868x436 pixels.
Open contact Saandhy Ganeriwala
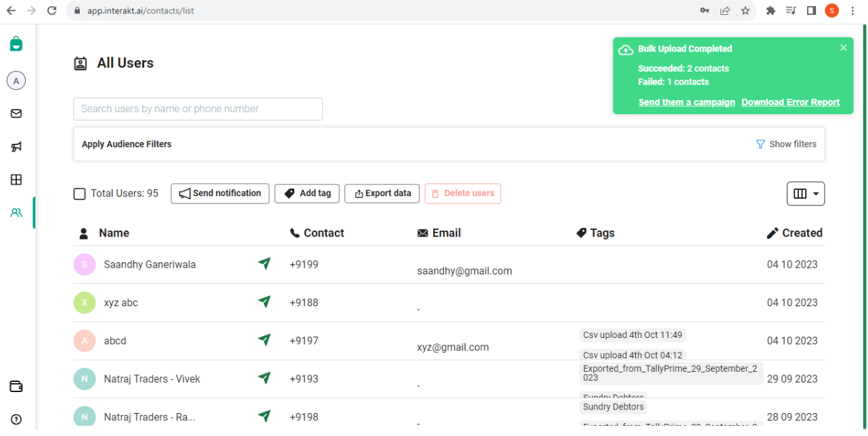(x=150, y=264)
